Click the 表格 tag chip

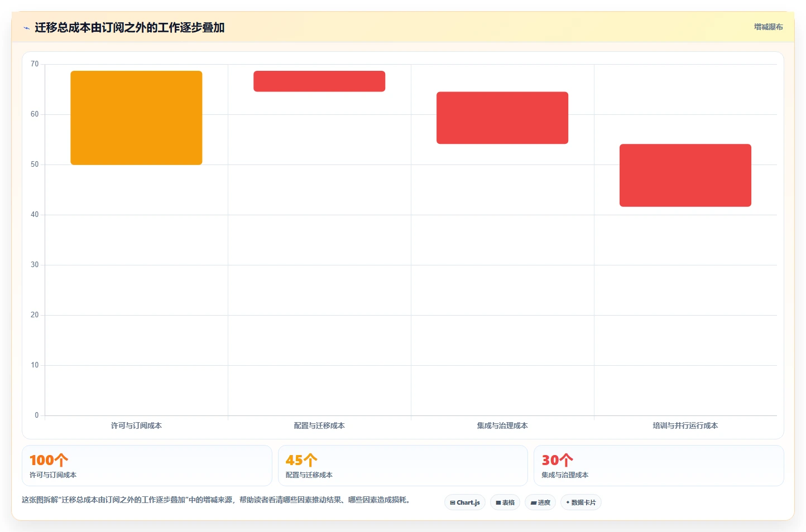(505, 502)
